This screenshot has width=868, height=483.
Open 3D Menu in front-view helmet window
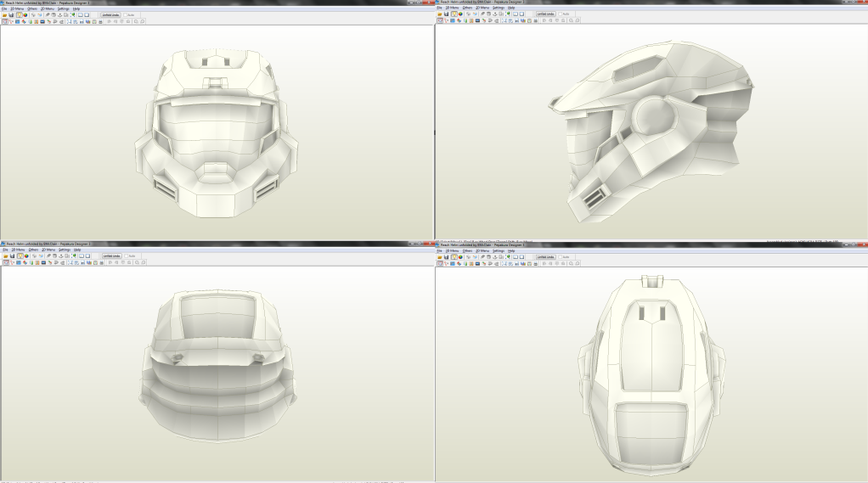pos(18,8)
